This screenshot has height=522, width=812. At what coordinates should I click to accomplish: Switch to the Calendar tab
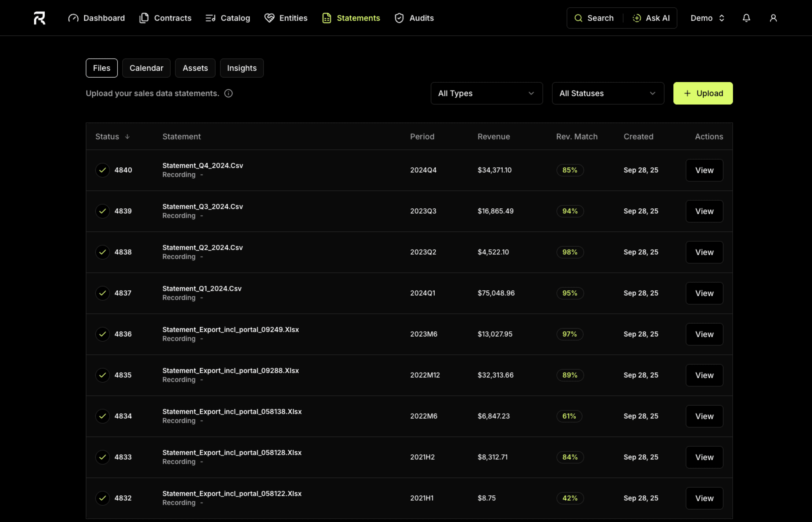pyautogui.click(x=146, y=68)
